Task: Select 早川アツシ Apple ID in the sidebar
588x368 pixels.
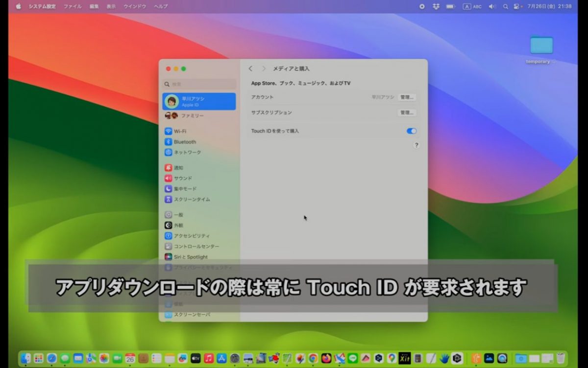Action: click(199, 101)
